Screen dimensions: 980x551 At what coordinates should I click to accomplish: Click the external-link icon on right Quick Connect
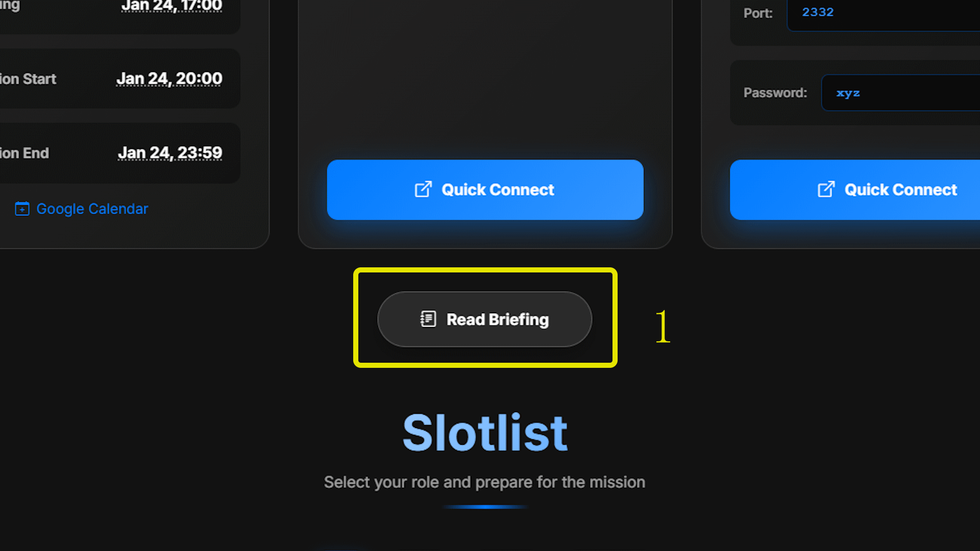[x=827, y=189]
